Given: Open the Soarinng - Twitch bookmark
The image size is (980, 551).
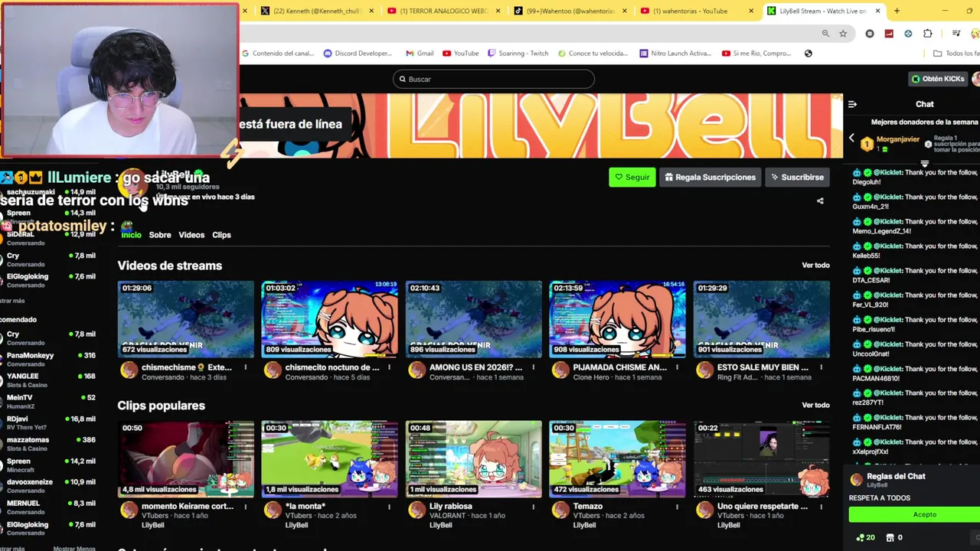Looking at the screenshot, I should click(x=518, y=54).
